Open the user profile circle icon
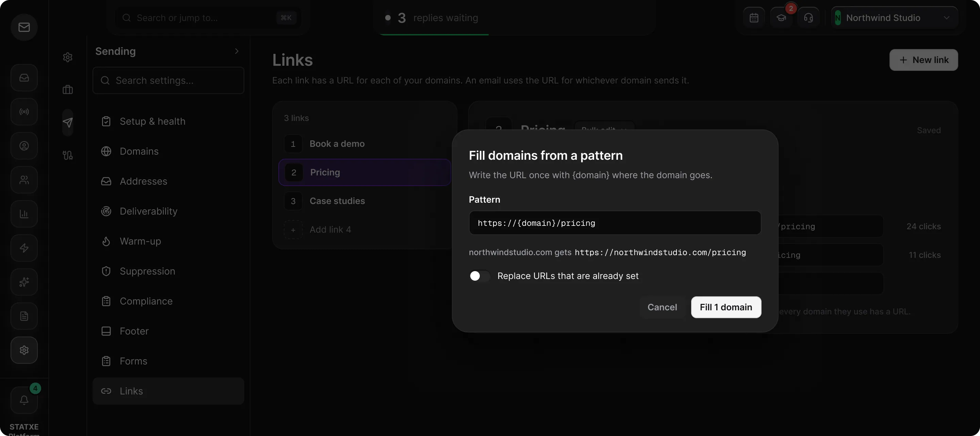The image size is (980, 436). (24, 146)
